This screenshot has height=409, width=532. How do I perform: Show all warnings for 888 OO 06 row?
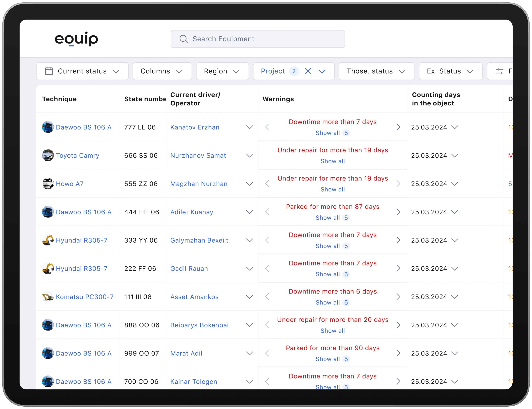tap(332, 330)
